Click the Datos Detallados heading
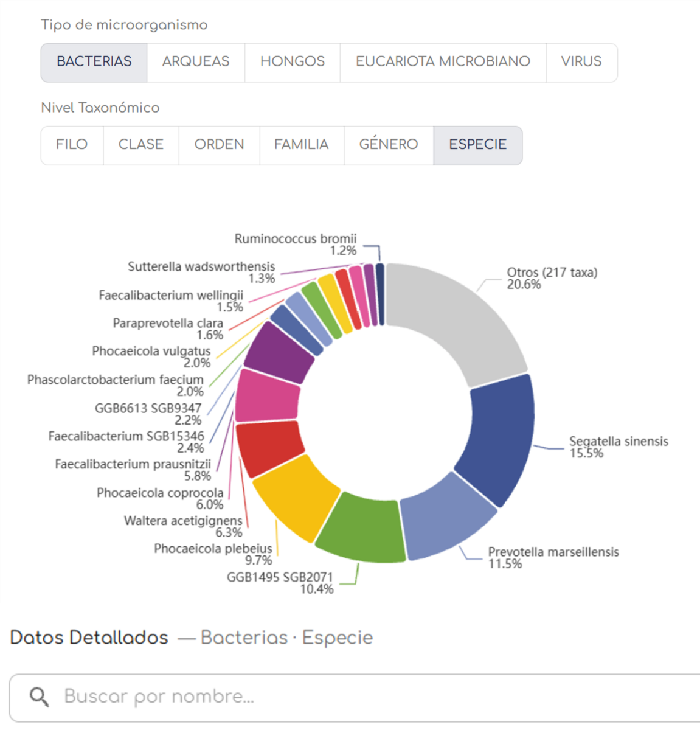700x730 pixels. (x=89, y=638)
